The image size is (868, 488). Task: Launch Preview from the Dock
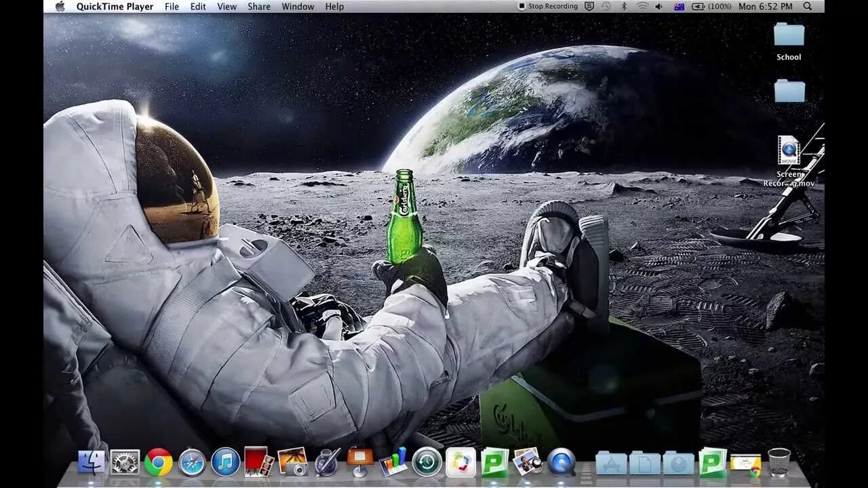(x=528, y=462)
